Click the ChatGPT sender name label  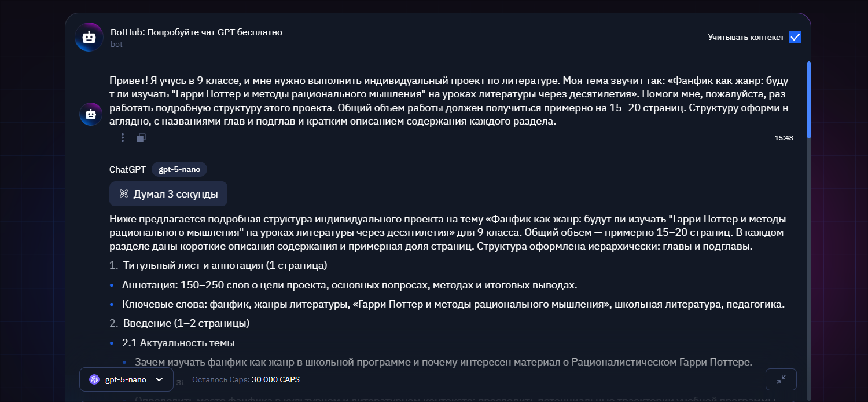[127, 170]
